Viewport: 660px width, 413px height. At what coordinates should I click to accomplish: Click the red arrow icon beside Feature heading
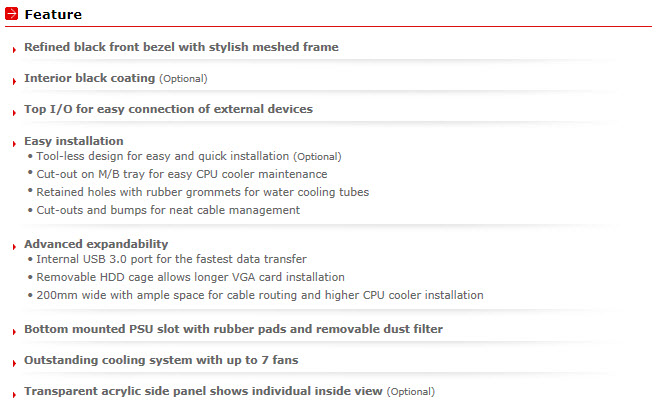coord(11,13)
